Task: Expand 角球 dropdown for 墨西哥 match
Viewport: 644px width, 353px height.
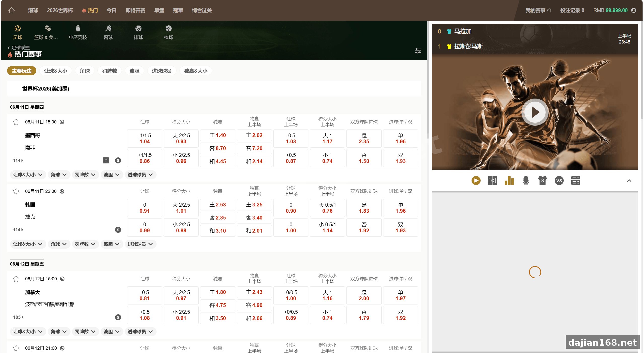Action: 59,175
